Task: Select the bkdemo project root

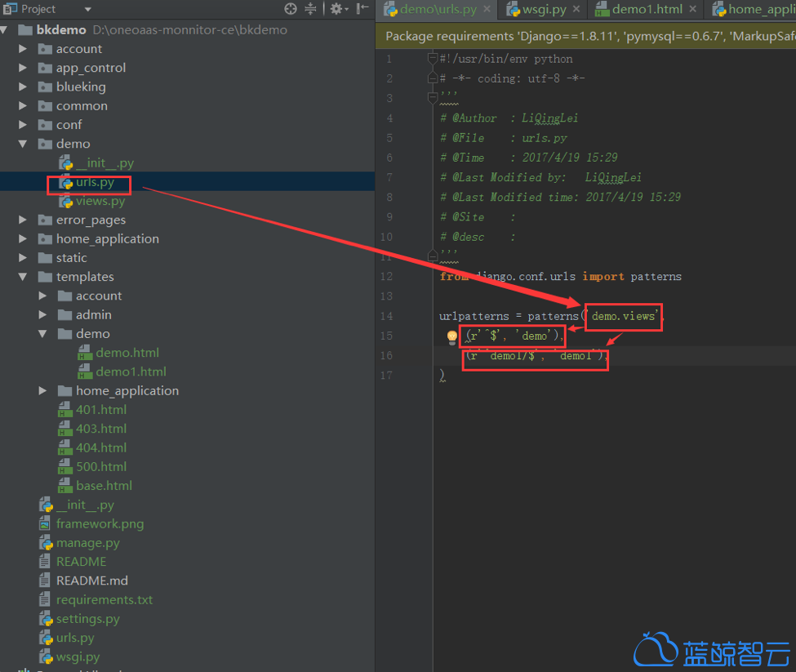Action: click(x=61, y=30)
